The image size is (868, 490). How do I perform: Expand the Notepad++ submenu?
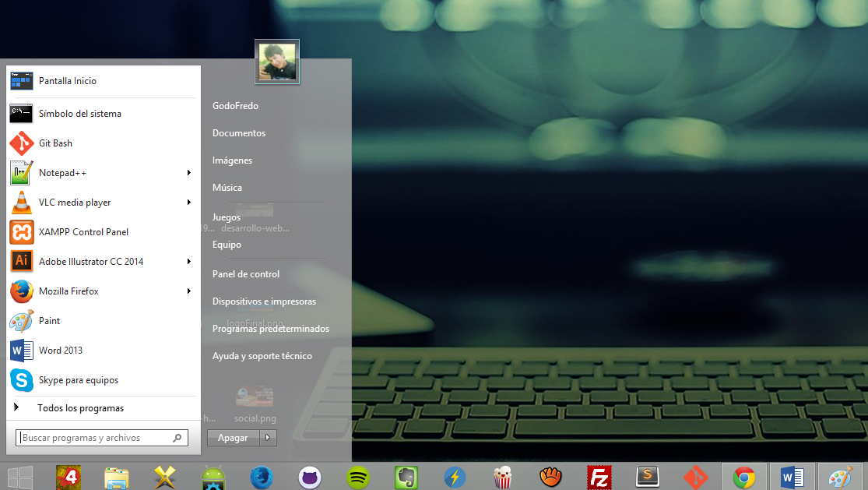tap(189, 172)
